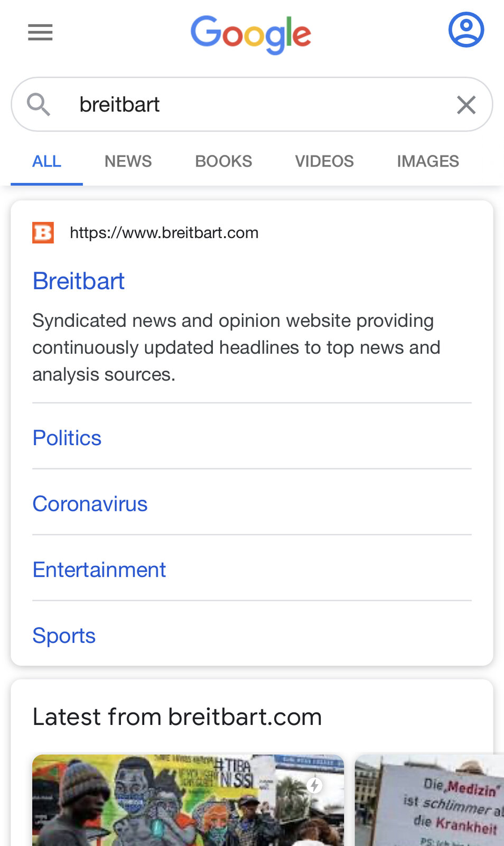Select the ALL results tab
Viewport: 504px width, 846px height.
pos(46,161)
